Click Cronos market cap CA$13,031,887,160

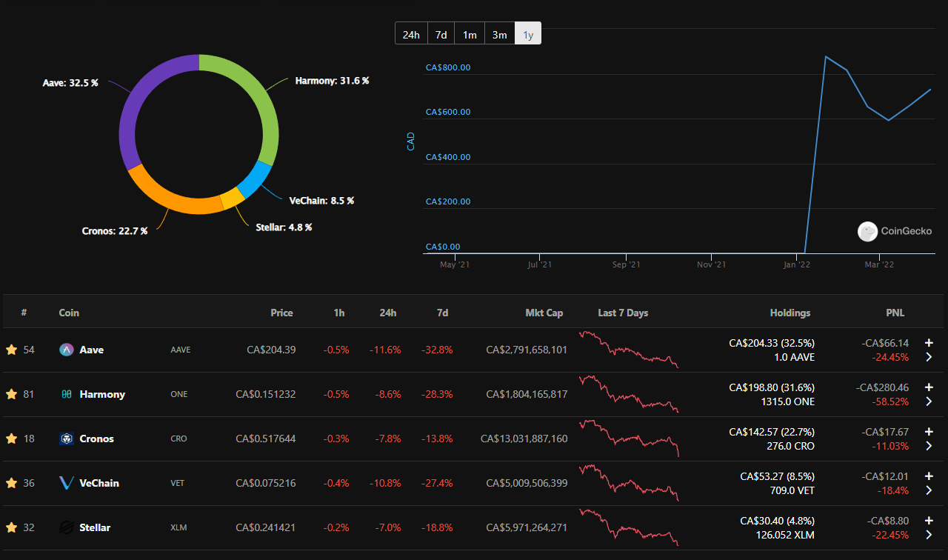[x=524, y=439]
